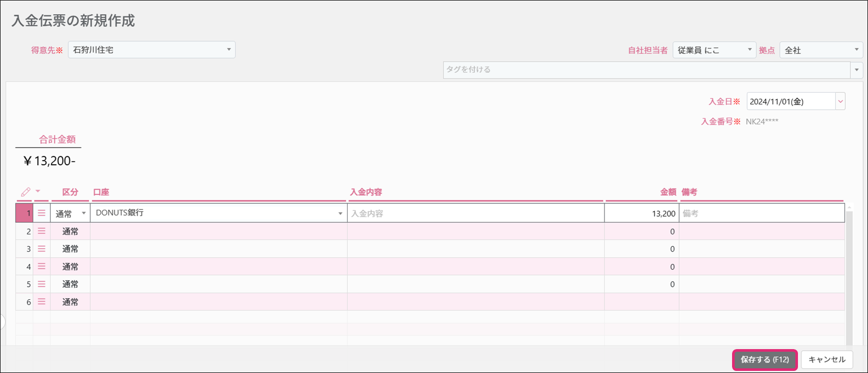Click the 区分 column header

point(70,192)
